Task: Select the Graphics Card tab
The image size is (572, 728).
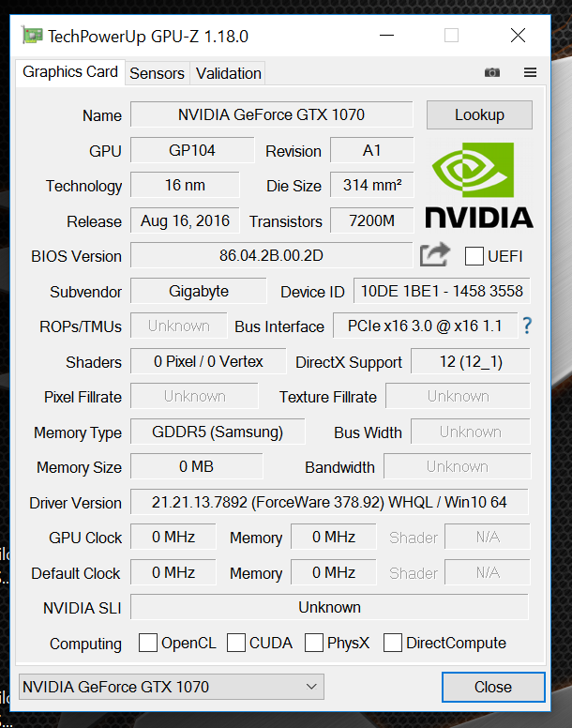Action: 70,72
